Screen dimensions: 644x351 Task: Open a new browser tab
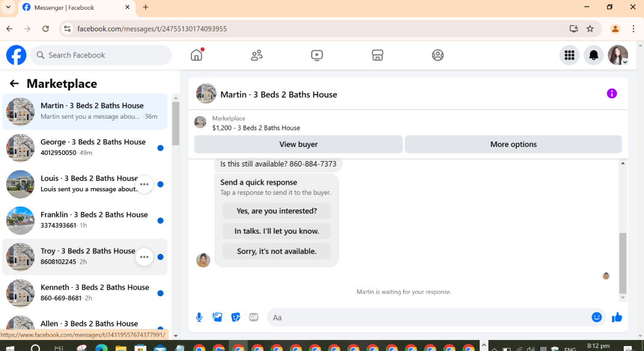click(145, 7)
